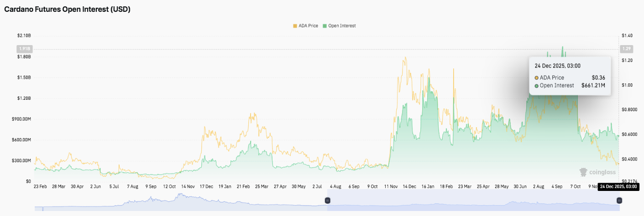Click the Cardano Futures Open Interest chart title
The image size is (644, 216).
[68, 9]
